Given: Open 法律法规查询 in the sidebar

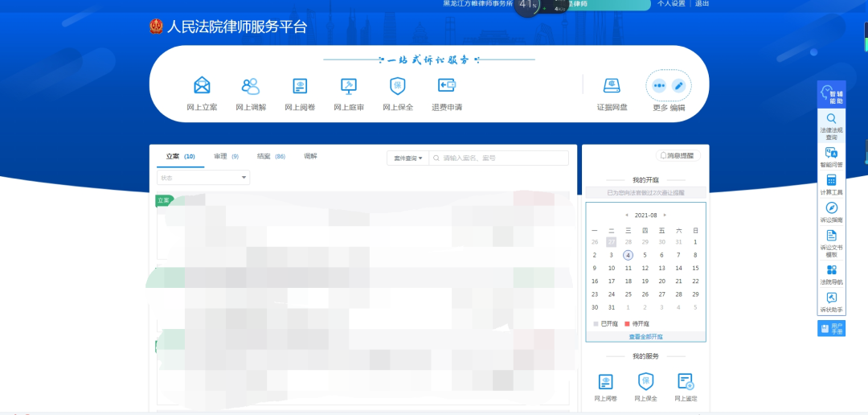Looking at the screenshot, I should tap(832, 126).
